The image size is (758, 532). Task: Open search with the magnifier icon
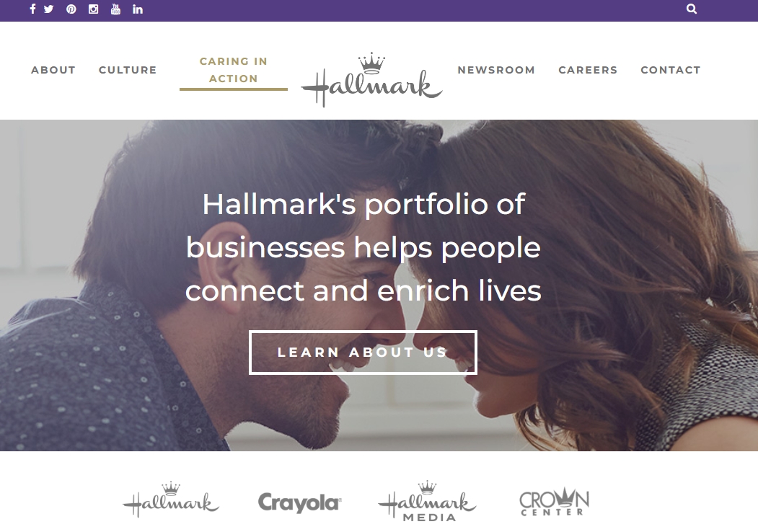coord(692,9)
